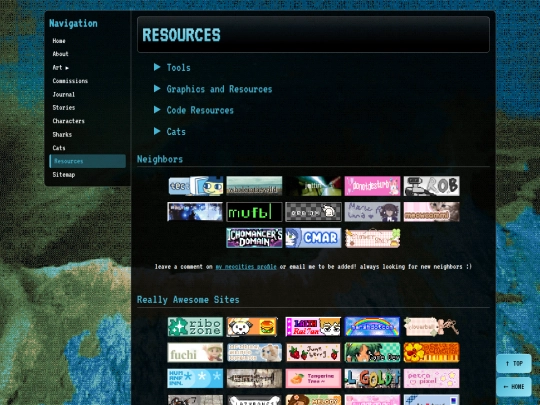The width and height of the screenshot is (540, 405).
Task: Click the pink donotdesturb neighbor badge
Action: point(372,186)
